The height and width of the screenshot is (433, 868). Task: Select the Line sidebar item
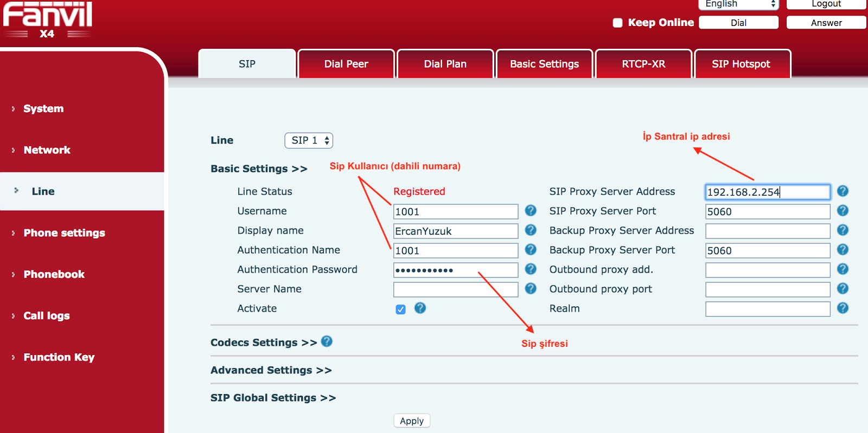[82, 191]
